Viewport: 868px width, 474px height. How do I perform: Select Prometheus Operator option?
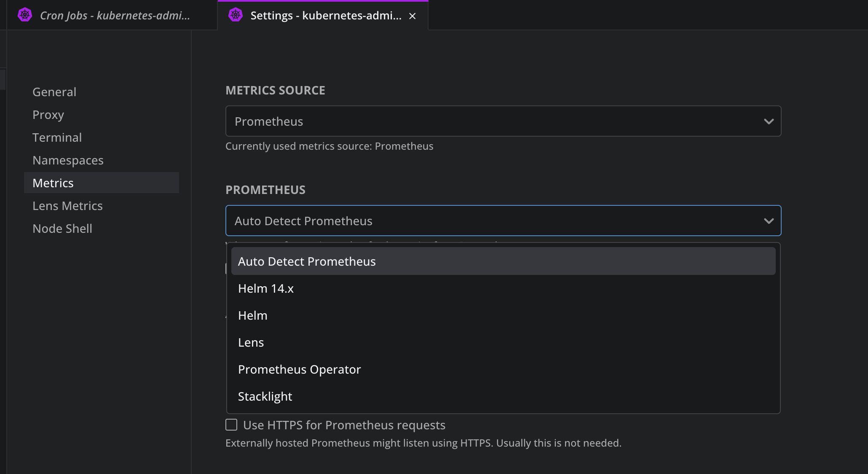503,369
